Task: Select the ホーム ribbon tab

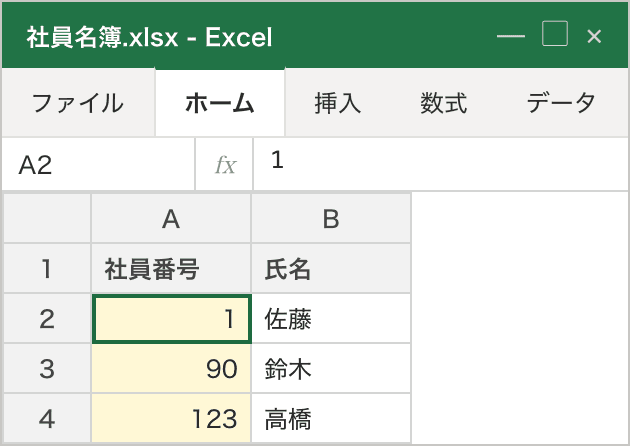Action: pyautogui.click(x=220, y=103)
